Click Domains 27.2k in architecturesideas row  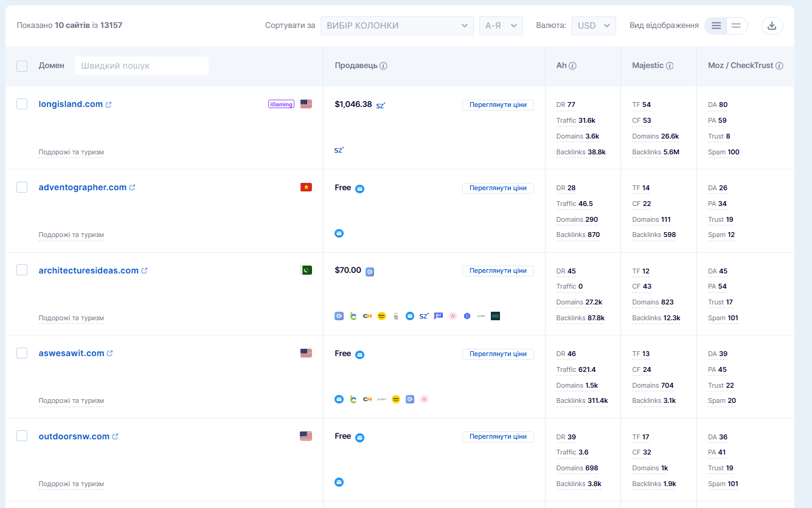point(580,302)
